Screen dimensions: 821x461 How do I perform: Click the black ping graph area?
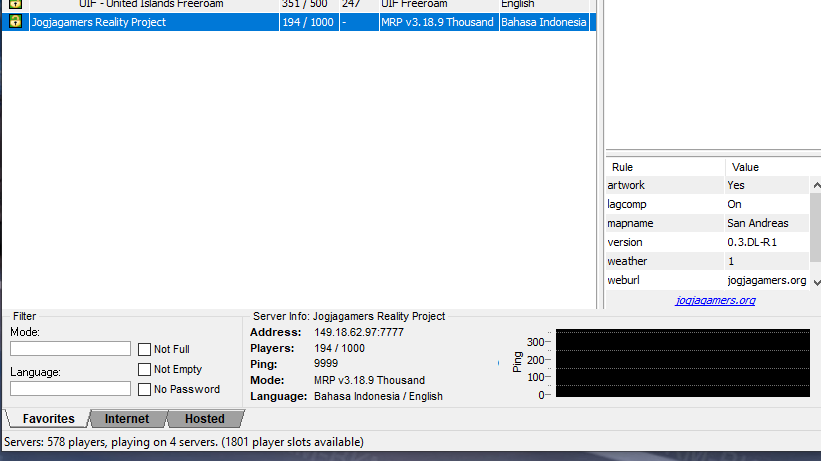coord(683,363)
